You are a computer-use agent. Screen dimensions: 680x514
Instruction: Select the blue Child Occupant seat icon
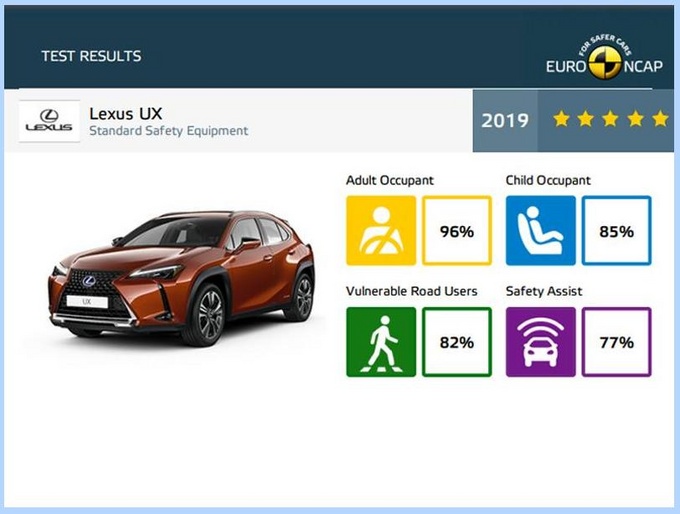coord(540,230)
